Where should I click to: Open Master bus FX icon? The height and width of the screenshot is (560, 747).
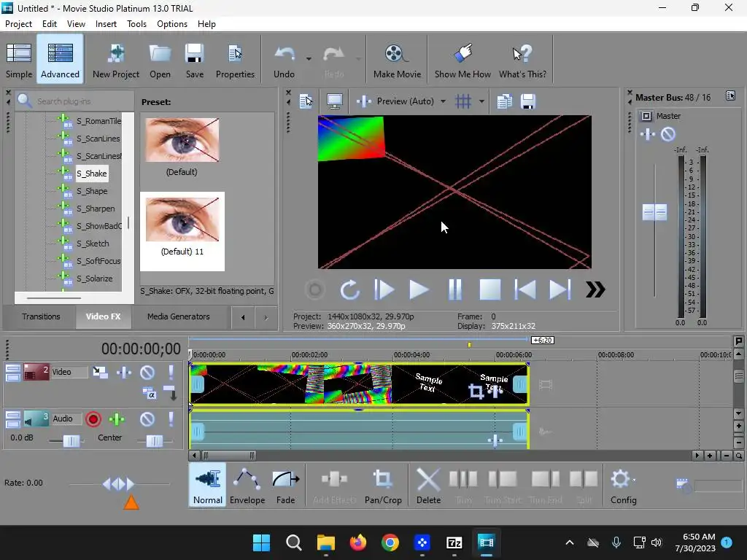648,134
